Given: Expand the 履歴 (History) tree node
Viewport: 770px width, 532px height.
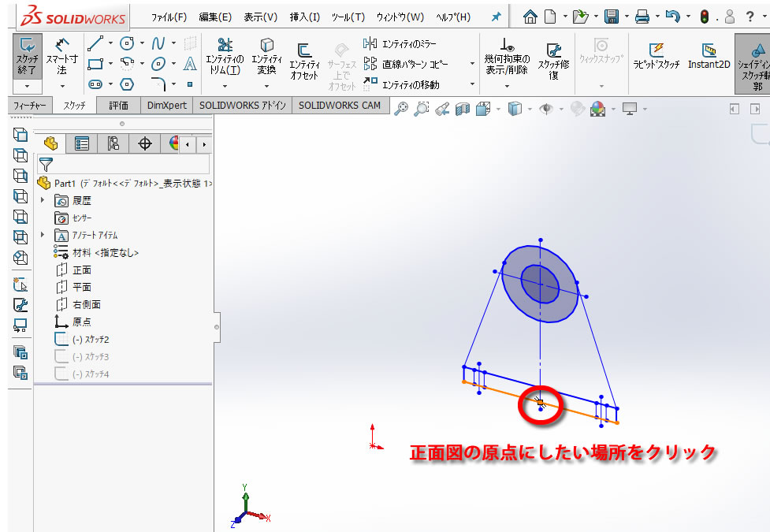Looking at the screenshot, I should pos(43,200).
